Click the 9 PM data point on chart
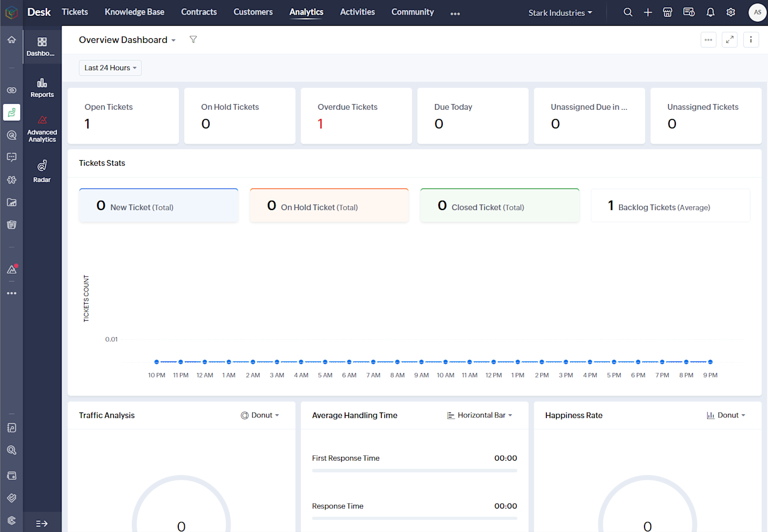 710,362
